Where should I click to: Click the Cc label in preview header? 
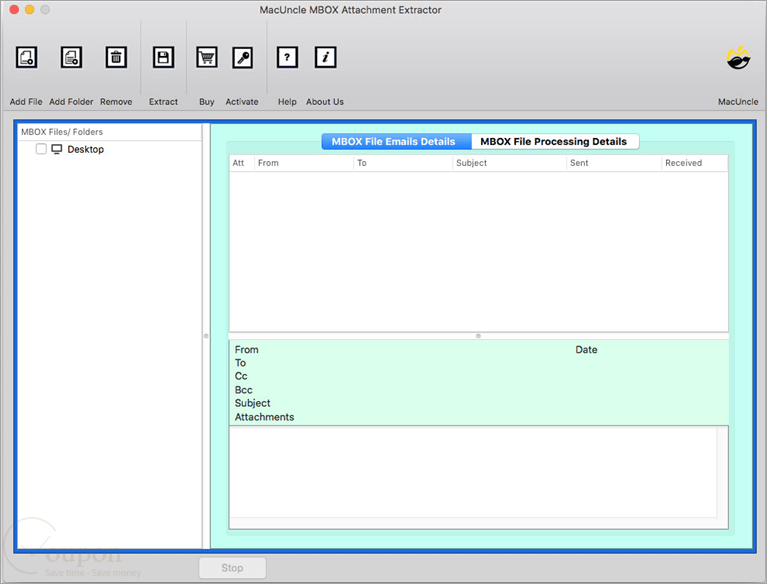tap(241, 376)
